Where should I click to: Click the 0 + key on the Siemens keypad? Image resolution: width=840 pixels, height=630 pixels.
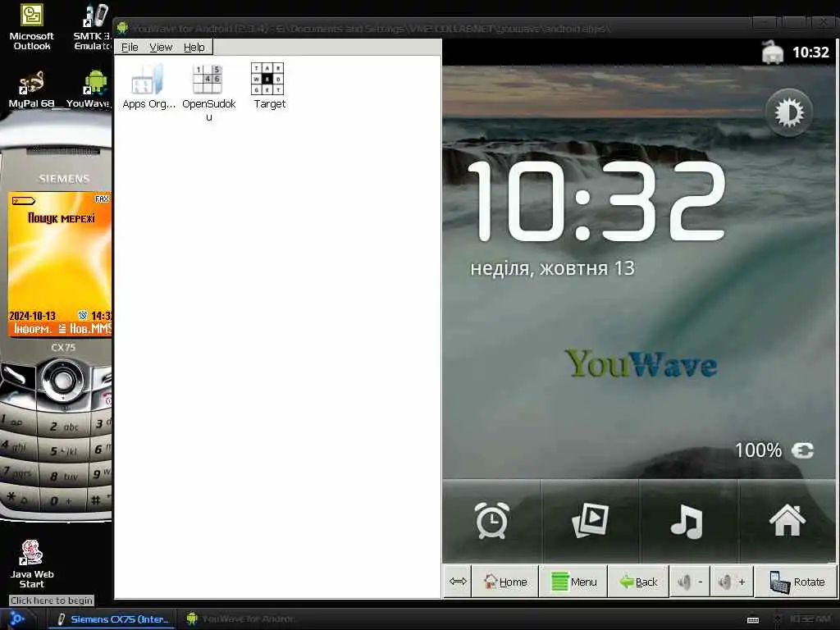tap(61, 501)
